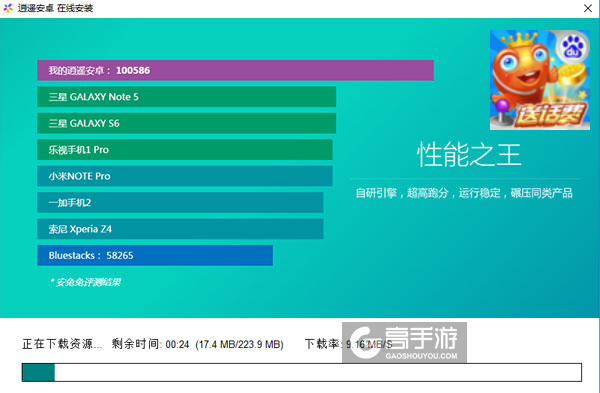The image size is (600, 393).
Task: Close the 逍遥安卓 installer window
Action: (588, 8)
